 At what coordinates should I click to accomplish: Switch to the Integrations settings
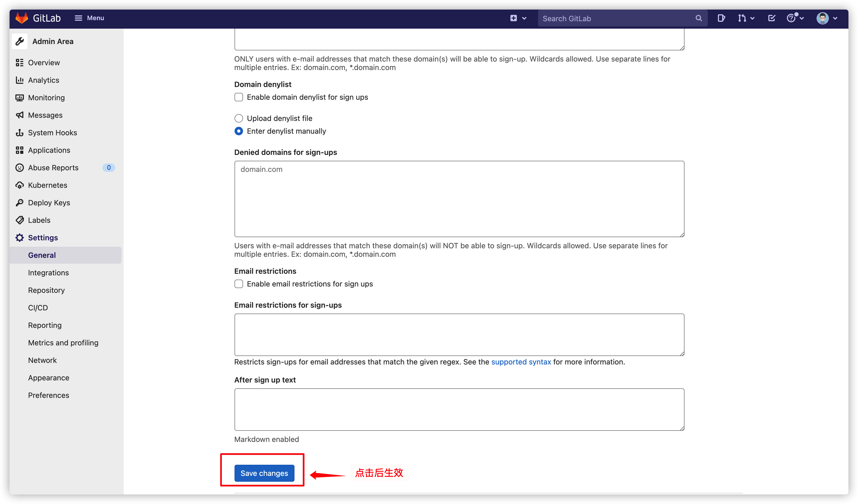point(48,273)
